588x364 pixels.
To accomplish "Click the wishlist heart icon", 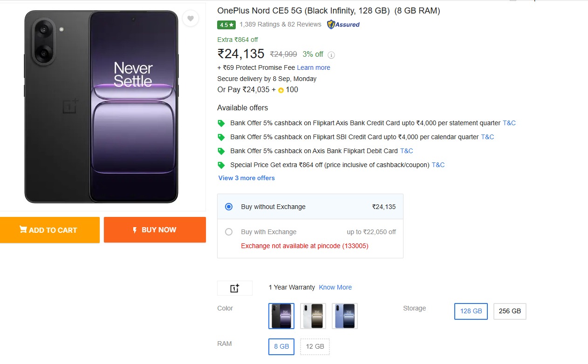I will (x=191, y=19).
